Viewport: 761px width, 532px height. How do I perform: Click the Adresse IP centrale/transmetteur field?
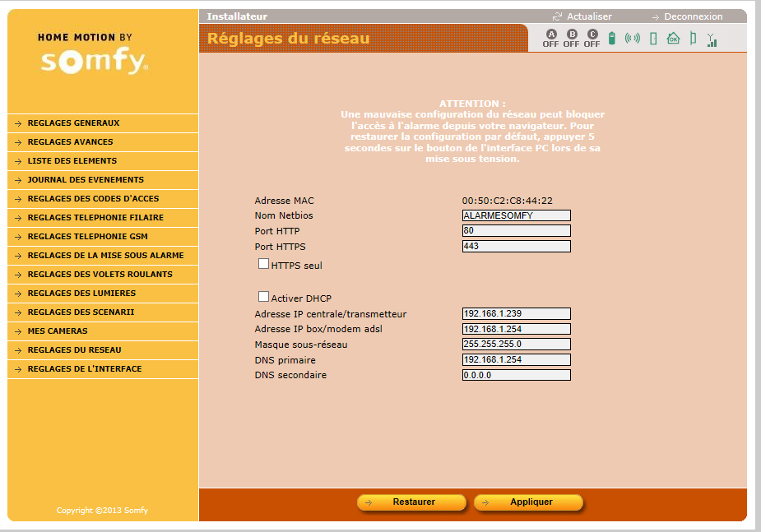[517, 313]
